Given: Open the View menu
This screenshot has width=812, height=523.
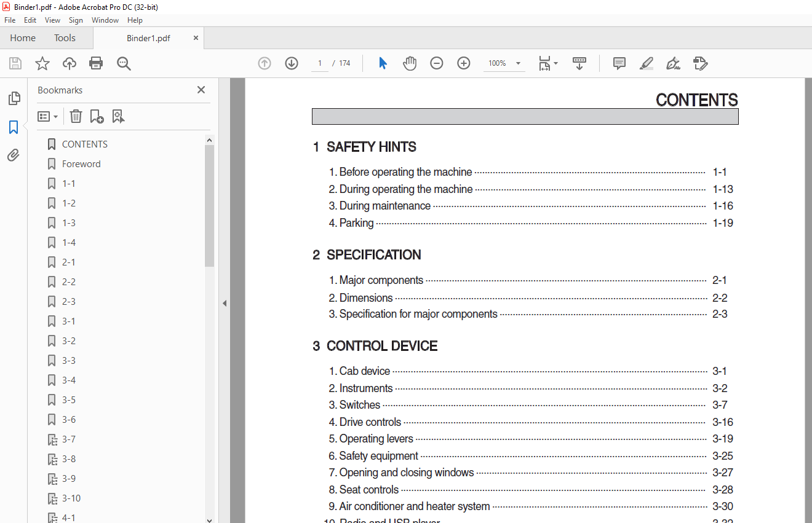Looking at the screenshot, I should pyautogui.click(x=52, y=20).
